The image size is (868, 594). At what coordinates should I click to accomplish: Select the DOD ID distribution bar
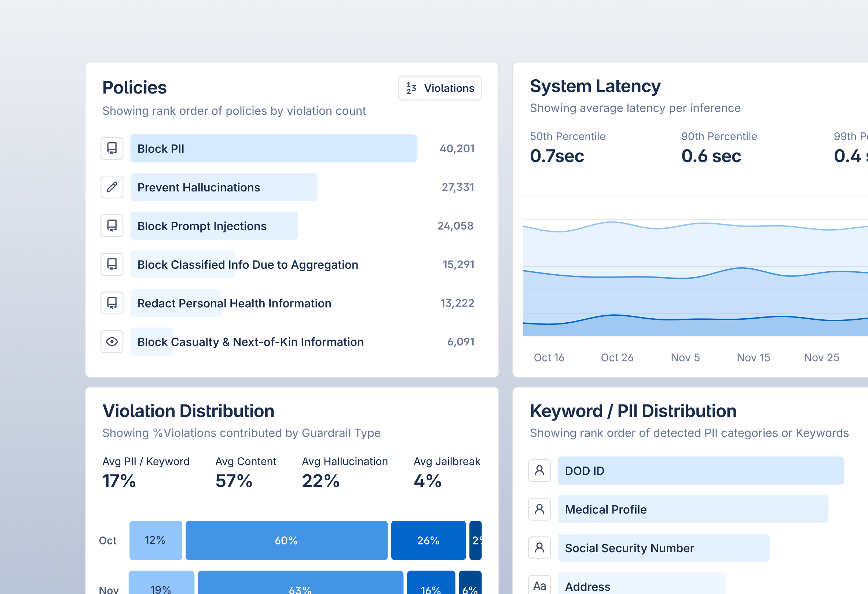point(701,470)
